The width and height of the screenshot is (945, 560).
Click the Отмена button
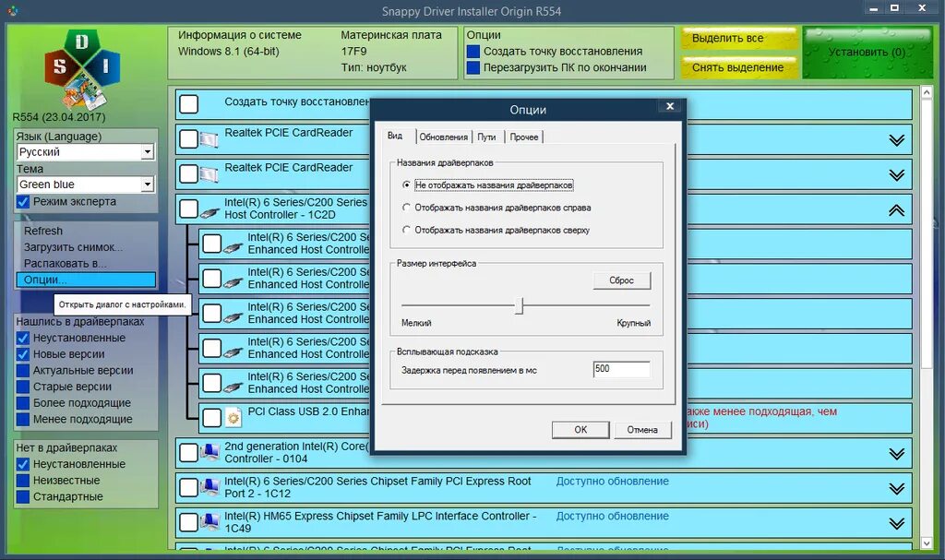pos(642,430)
